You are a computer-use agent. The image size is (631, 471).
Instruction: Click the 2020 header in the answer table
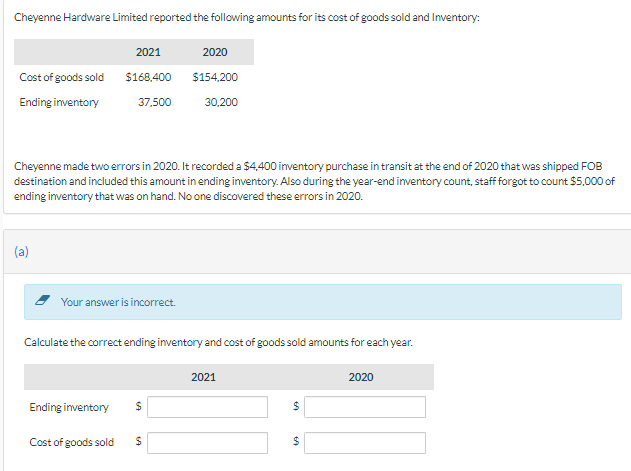click(x=361, y=377)
